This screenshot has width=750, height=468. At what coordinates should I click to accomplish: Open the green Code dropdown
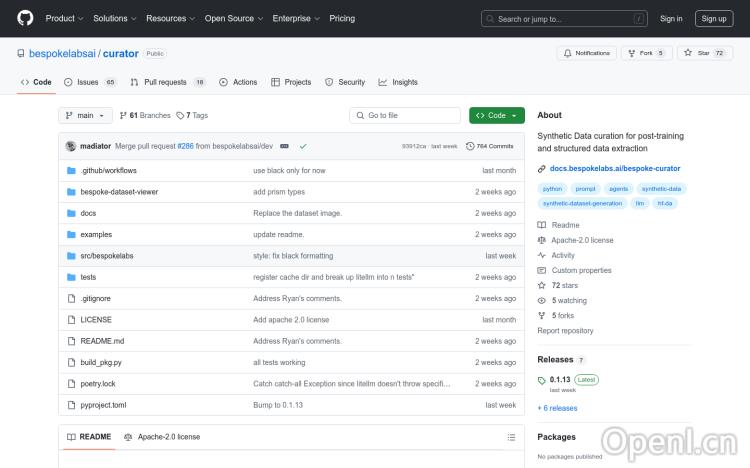click(x=496, y=116)
